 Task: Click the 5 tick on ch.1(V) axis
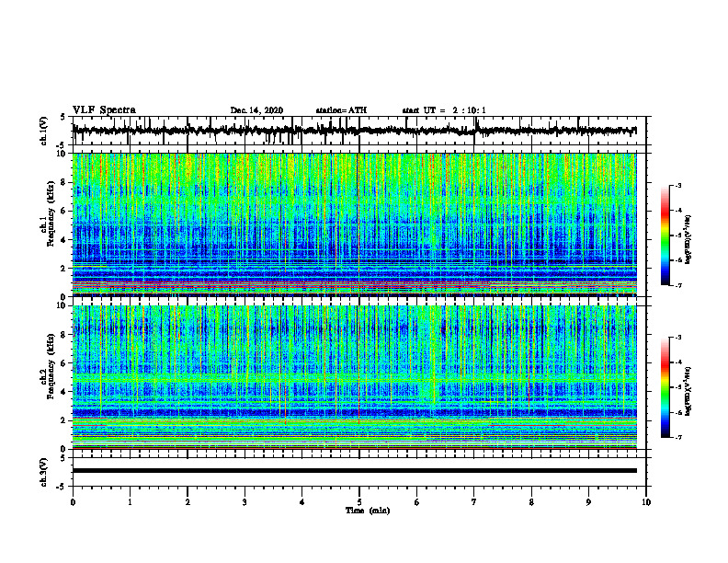tap(63, 117)
